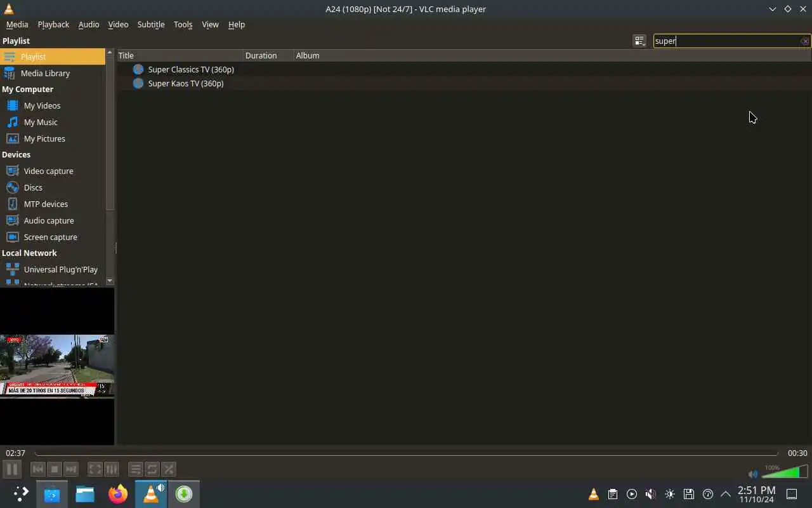Toggle fullscreen video mode
The height and width of the screenshot is (508, 812).
tap(95, 469)
